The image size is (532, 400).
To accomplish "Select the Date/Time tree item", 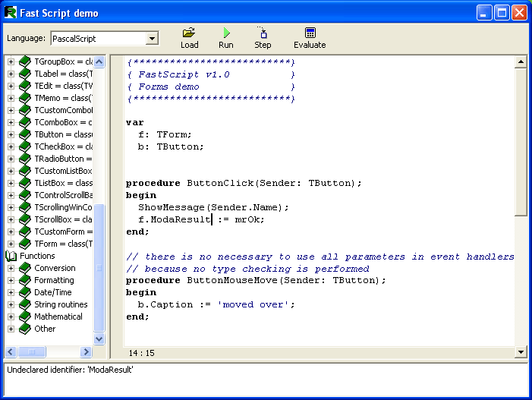I will [53, 292].
